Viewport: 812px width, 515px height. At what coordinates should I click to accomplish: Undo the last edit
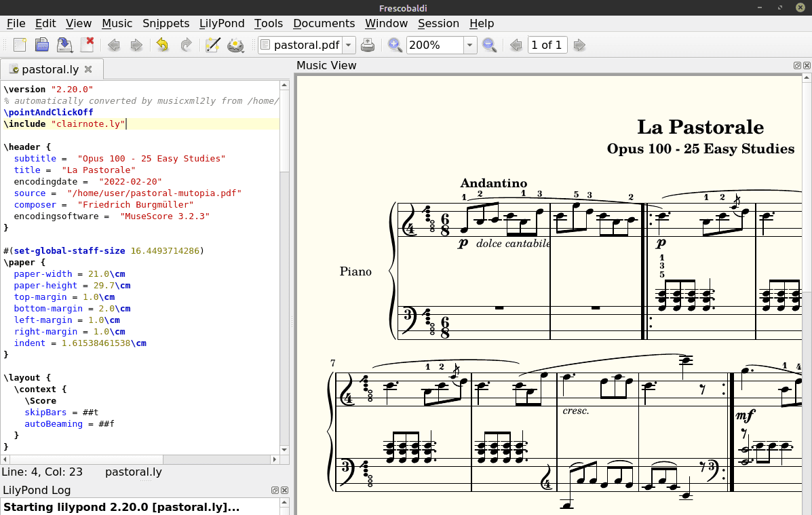pos(162,45)
